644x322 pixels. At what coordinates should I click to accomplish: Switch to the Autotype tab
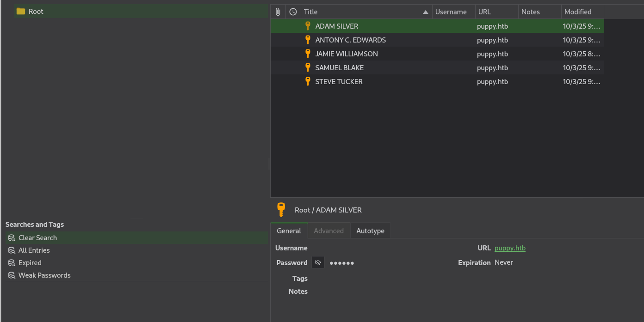point(370,231)
